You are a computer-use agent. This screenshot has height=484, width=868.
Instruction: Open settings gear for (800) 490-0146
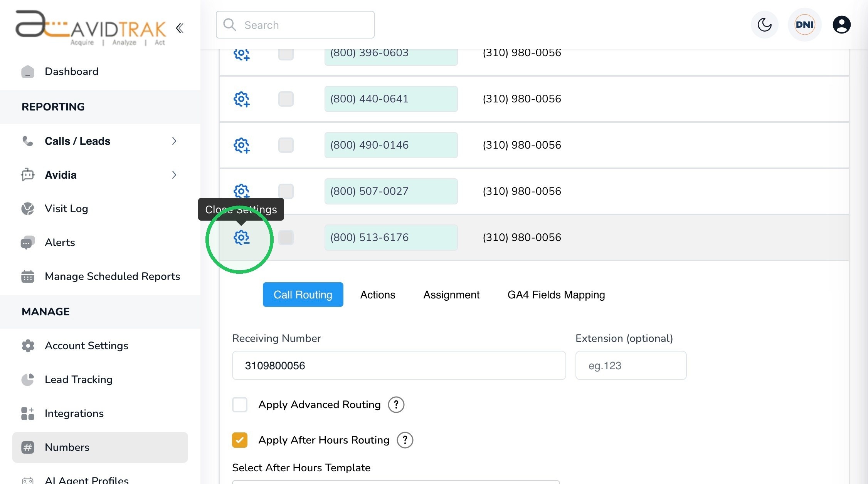[242, 146]
